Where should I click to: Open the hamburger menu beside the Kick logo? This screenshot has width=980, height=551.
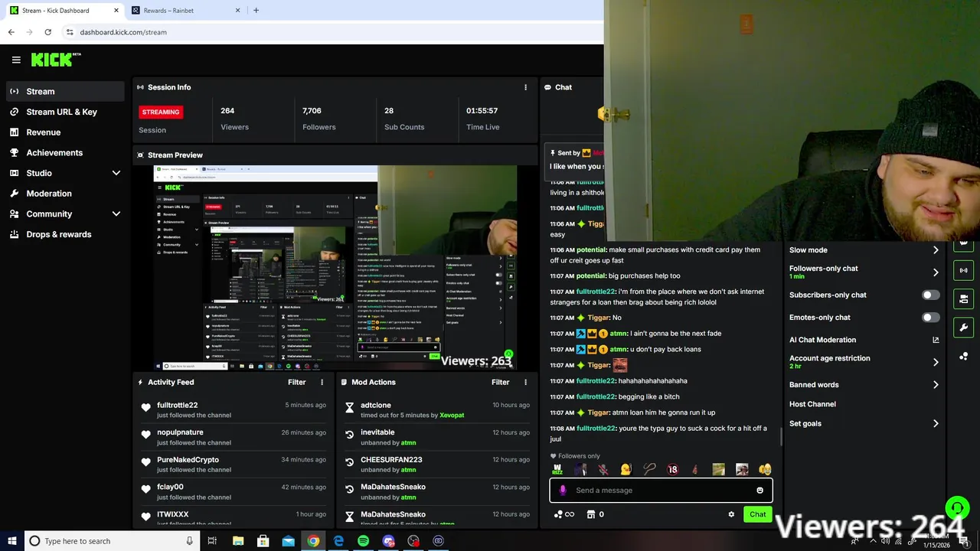[x=16, y=60]
